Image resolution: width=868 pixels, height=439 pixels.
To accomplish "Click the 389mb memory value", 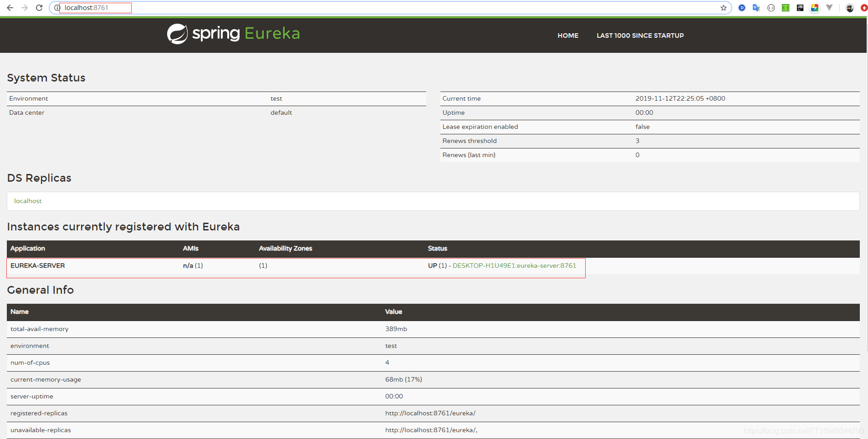I will point(396,329).
